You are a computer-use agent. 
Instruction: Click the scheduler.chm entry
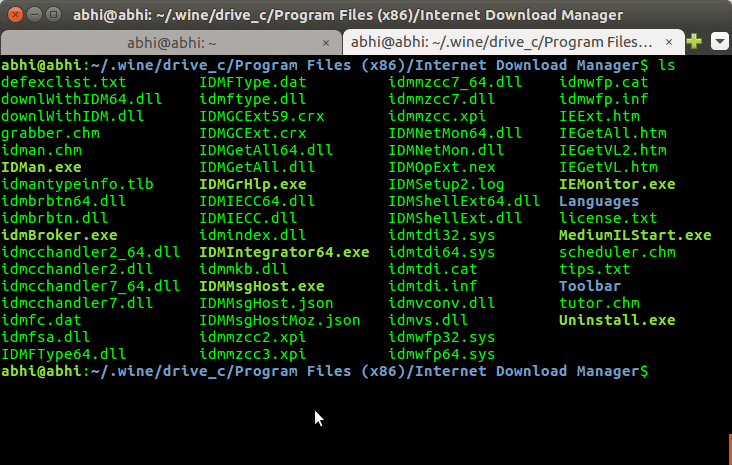(x=618, y=252)
